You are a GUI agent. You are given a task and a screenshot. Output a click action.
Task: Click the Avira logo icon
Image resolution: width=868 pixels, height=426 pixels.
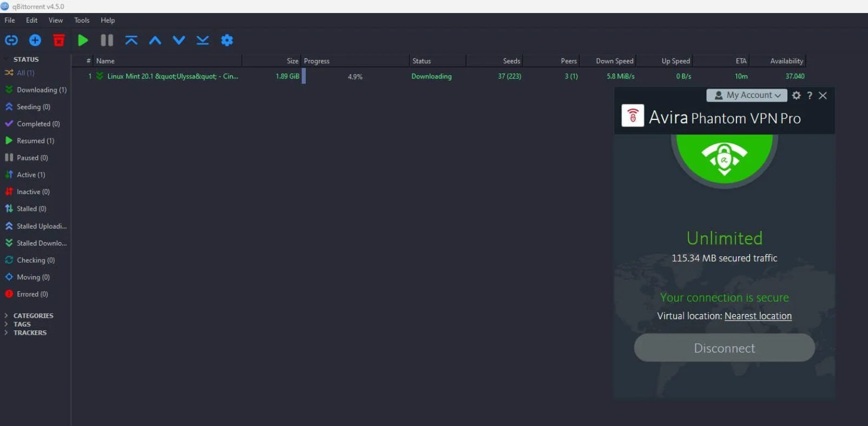coord(633,116)
